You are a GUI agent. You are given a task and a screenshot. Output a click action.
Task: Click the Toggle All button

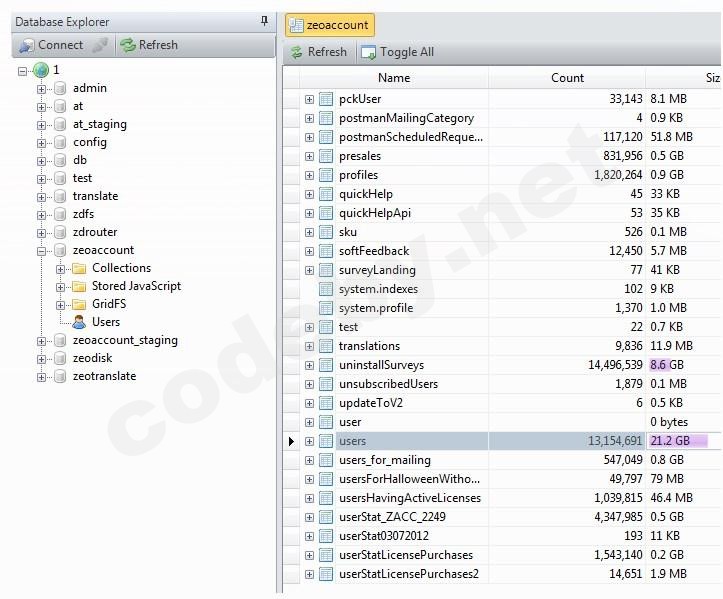(x=397, y=52)
